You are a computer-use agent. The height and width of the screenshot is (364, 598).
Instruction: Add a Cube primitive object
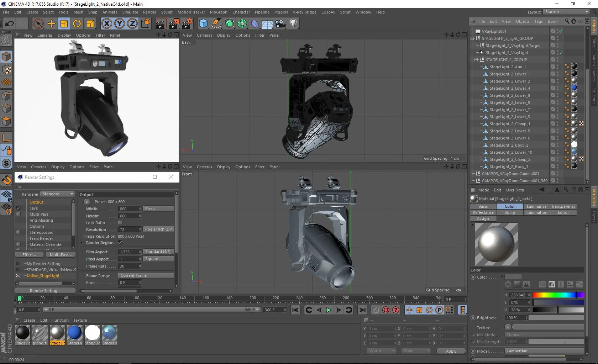203,24
